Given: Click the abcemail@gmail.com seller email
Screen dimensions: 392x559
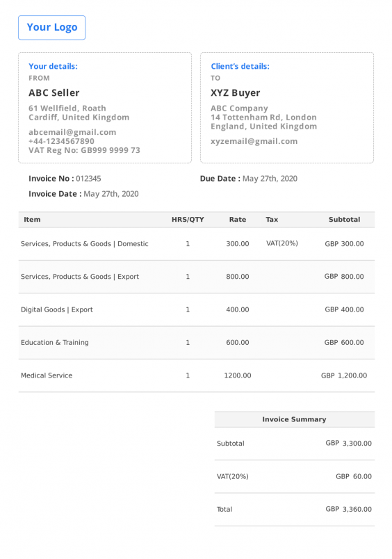Looking at the screenshot, I should tap(72, 132).
